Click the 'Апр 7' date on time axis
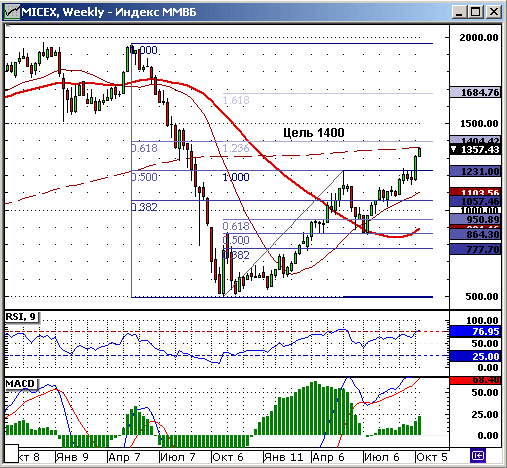This screenshot has width=507, height=468. [125, 457]
